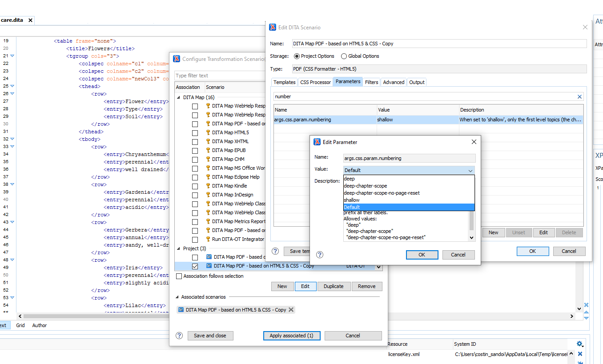Enable Association follows selection checkbox

pos(179,276)
